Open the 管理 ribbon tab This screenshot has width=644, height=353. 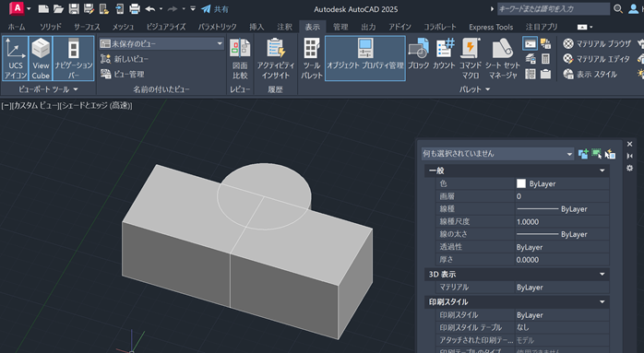pyautogui.click(x=340, y=27)
